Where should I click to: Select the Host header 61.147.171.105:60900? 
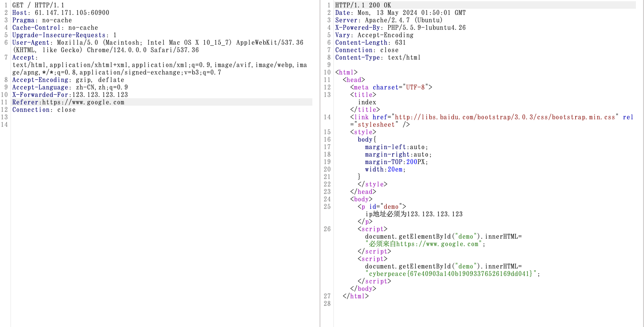61,13
